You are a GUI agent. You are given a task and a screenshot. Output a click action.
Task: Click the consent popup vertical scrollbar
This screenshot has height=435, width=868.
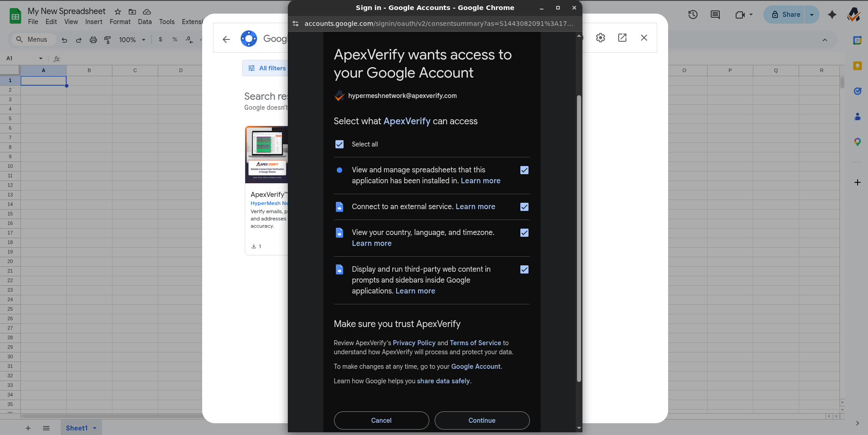[579, 238]
